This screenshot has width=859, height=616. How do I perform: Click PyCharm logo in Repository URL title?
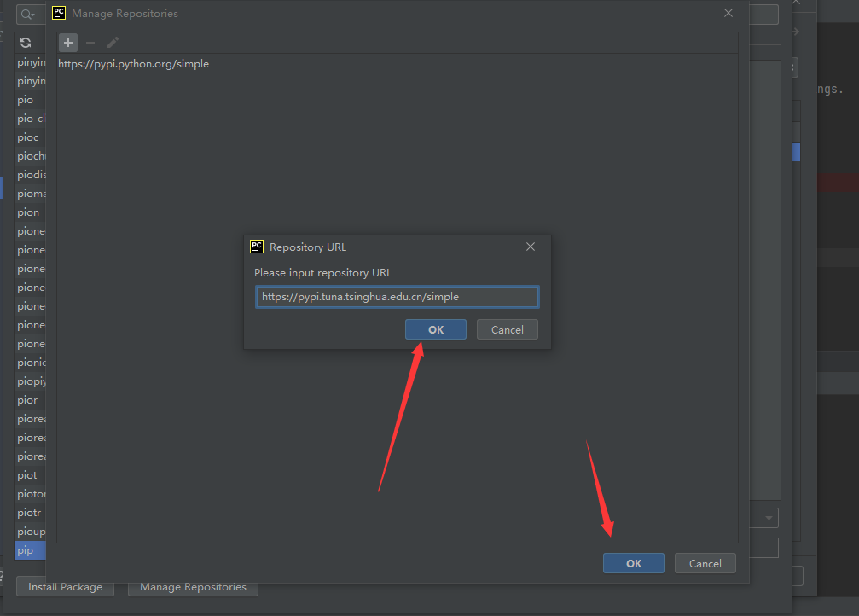[x=256, y=247]
